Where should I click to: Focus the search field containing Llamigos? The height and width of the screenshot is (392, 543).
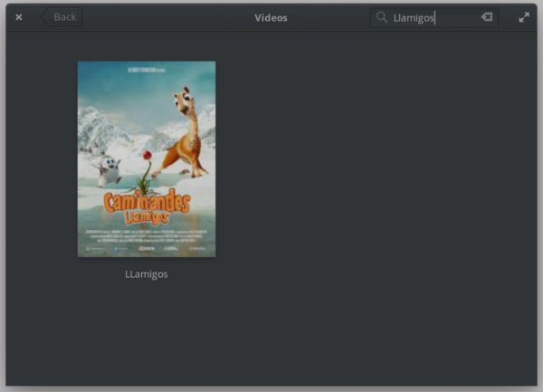[434, 17]
